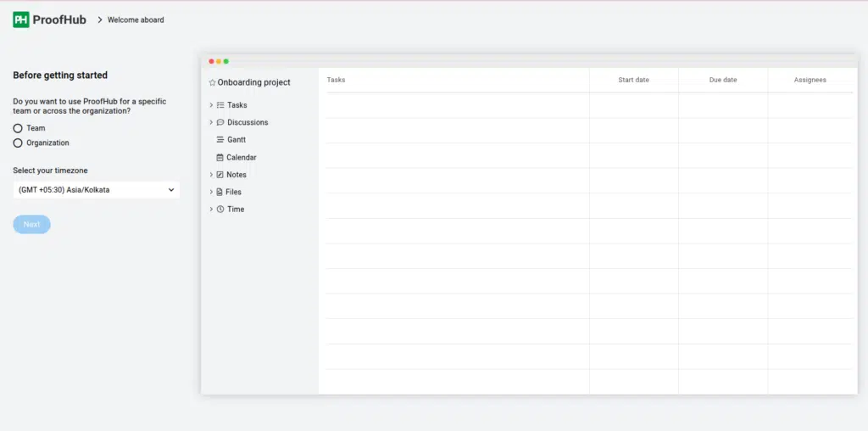Click the Discussions speech bubble icon

click(220, 122)
